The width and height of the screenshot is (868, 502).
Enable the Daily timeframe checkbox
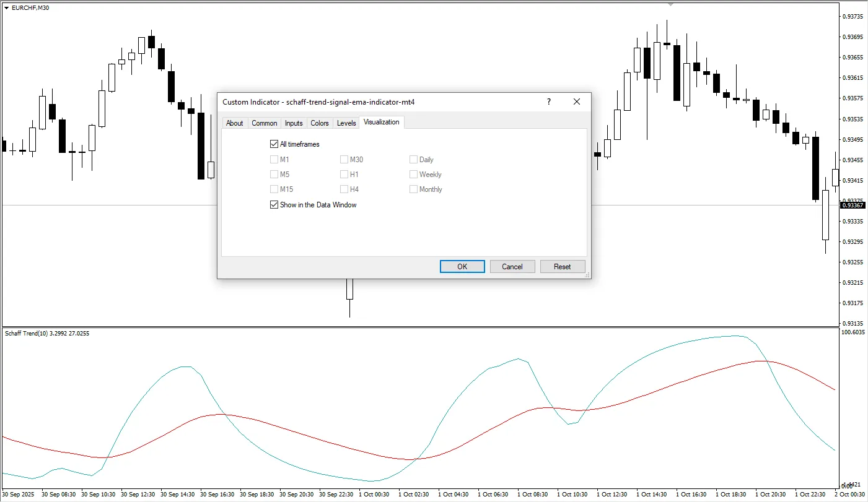tap(413, 159)
